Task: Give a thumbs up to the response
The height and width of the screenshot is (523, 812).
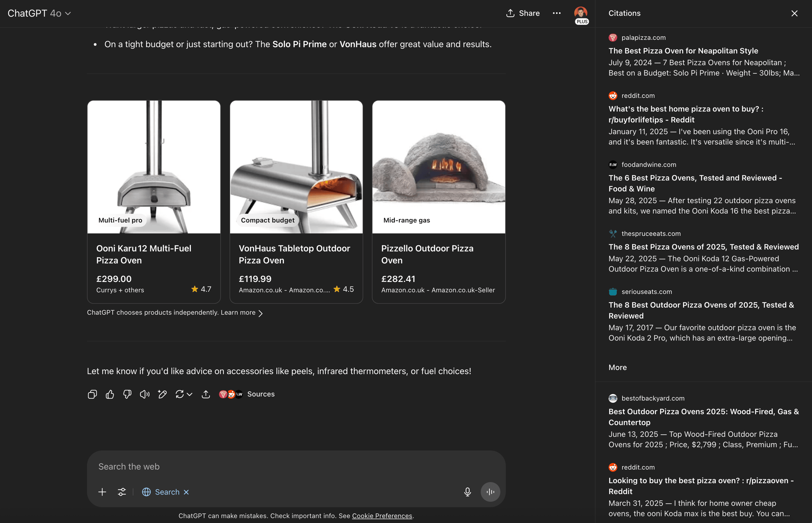Action: click(x=110, y=394)
